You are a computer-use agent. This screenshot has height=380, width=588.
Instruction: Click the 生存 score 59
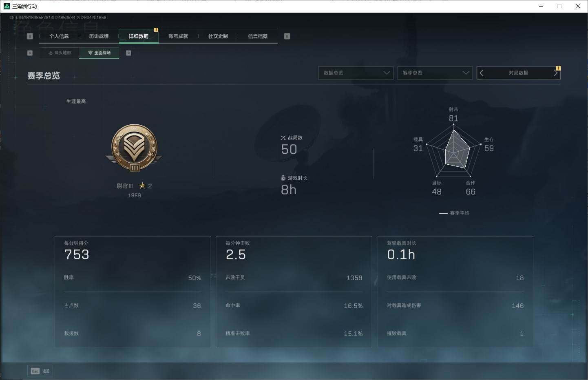pyautogui.click(x=489, y=148)
